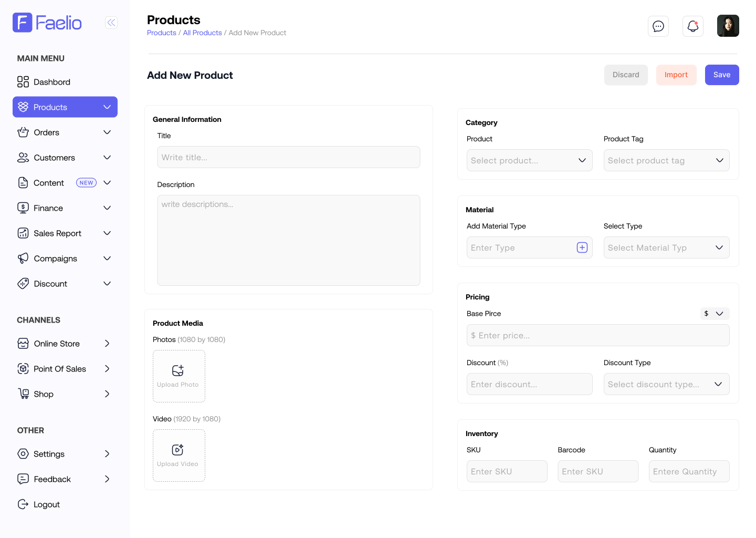Open the Product Tag dropdown
The width and height of the screenshot is (756, 538).
point(666,160)
